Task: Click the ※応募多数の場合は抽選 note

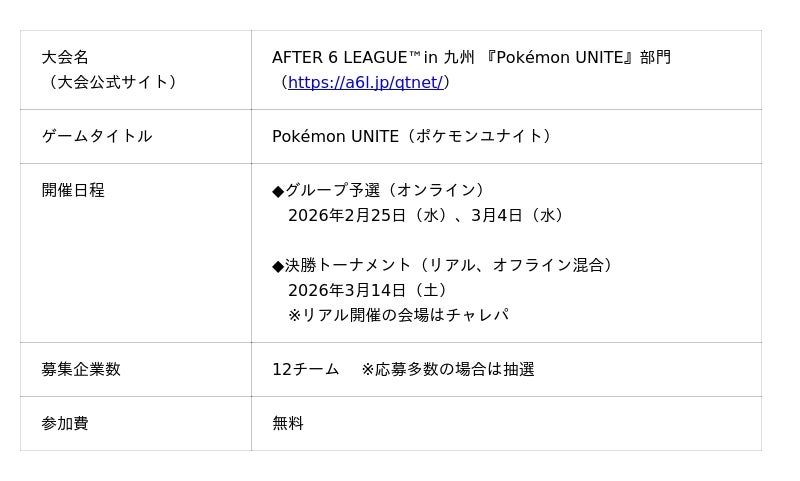Action: [448, 369]
